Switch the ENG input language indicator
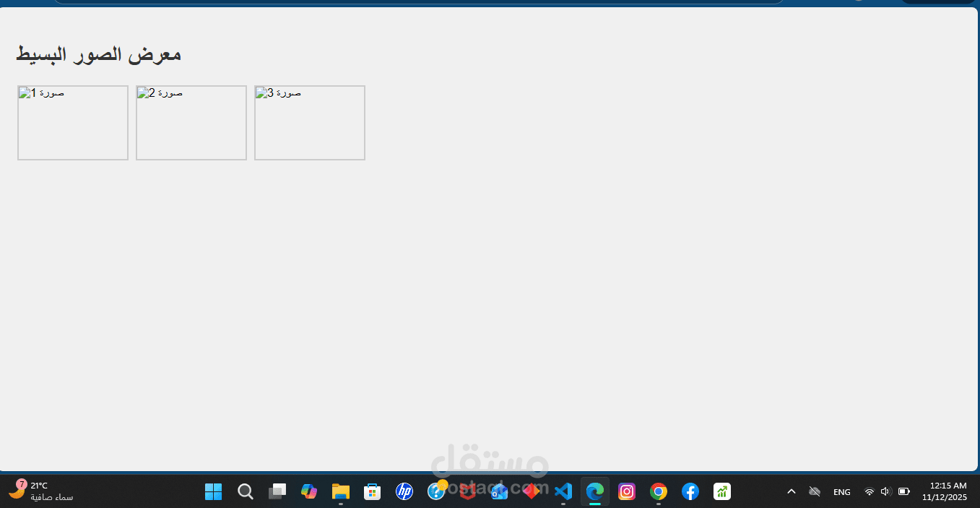 (842, 492)
